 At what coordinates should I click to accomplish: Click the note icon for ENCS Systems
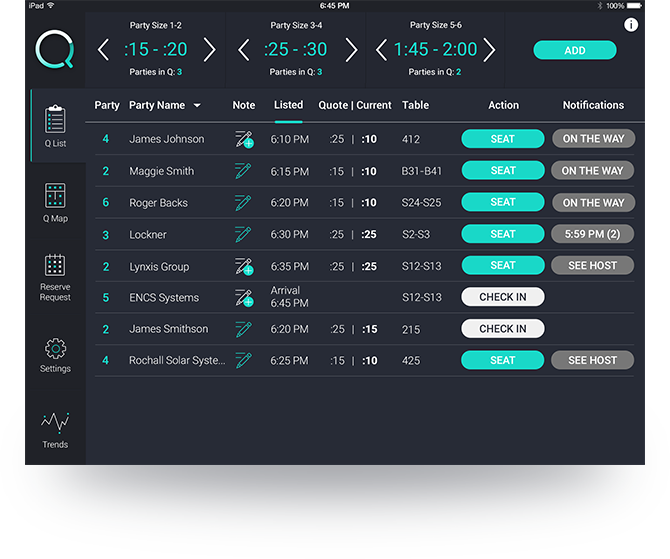[x=243, y=298]
